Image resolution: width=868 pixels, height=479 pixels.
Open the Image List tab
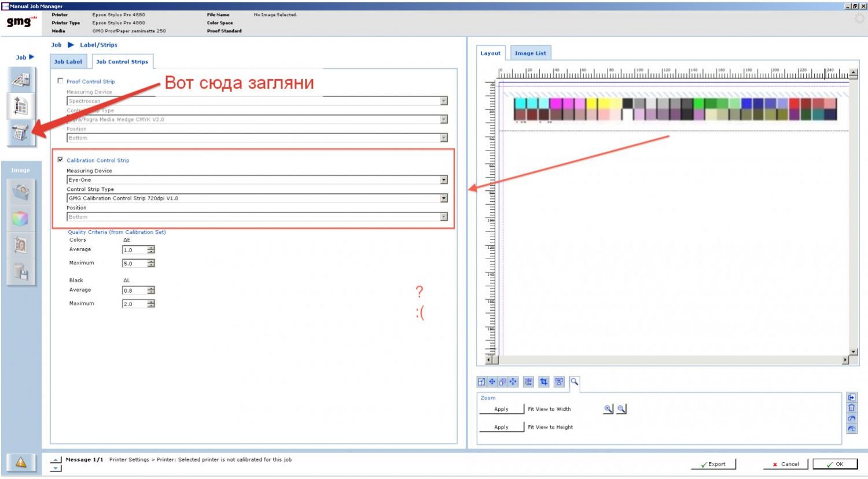(531, 53)
